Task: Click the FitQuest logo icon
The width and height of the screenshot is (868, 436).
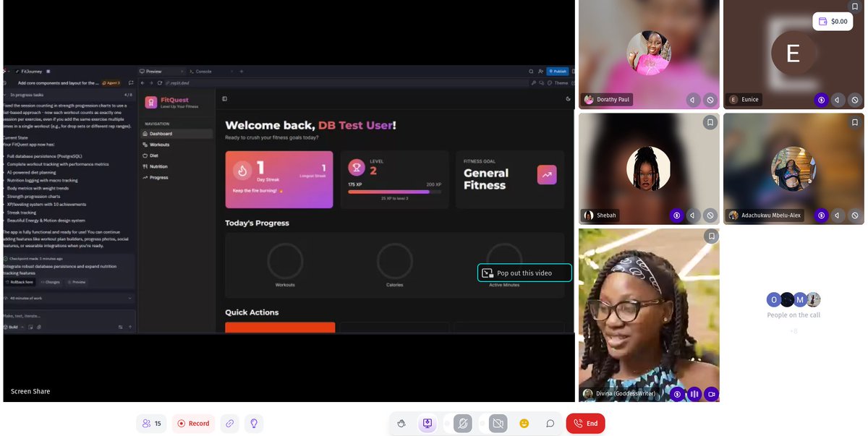Action: pyautogui.click(x=151, y=103)
